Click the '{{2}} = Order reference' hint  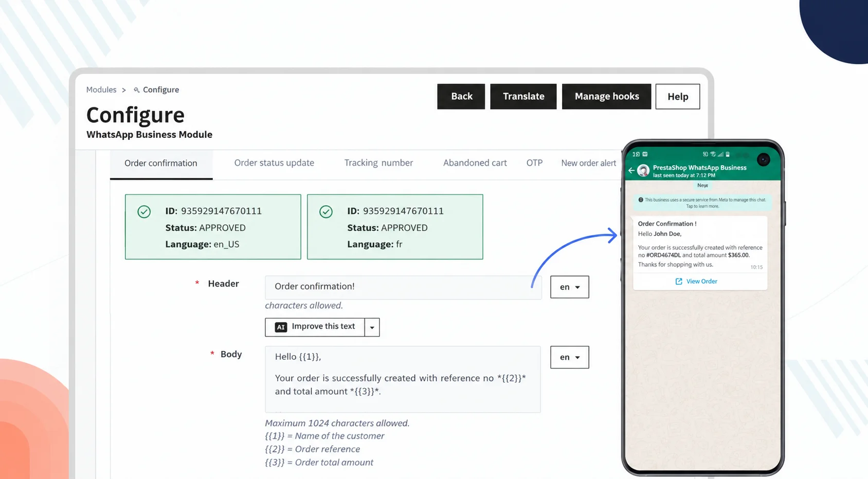(313, 449)
